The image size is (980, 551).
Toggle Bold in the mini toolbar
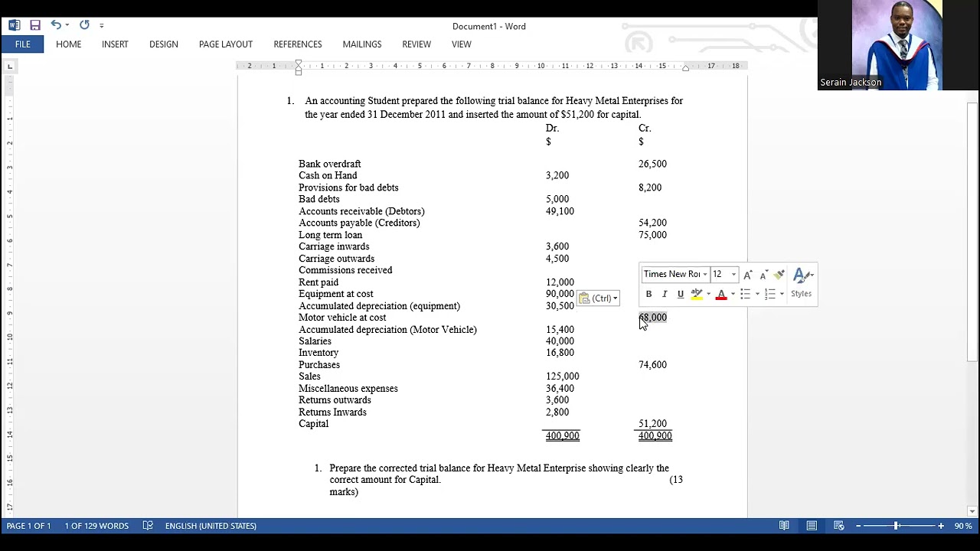coord(648,294)
